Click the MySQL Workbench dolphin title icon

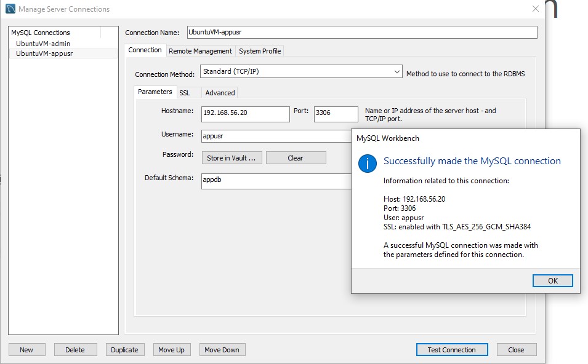tap(10, 9)
